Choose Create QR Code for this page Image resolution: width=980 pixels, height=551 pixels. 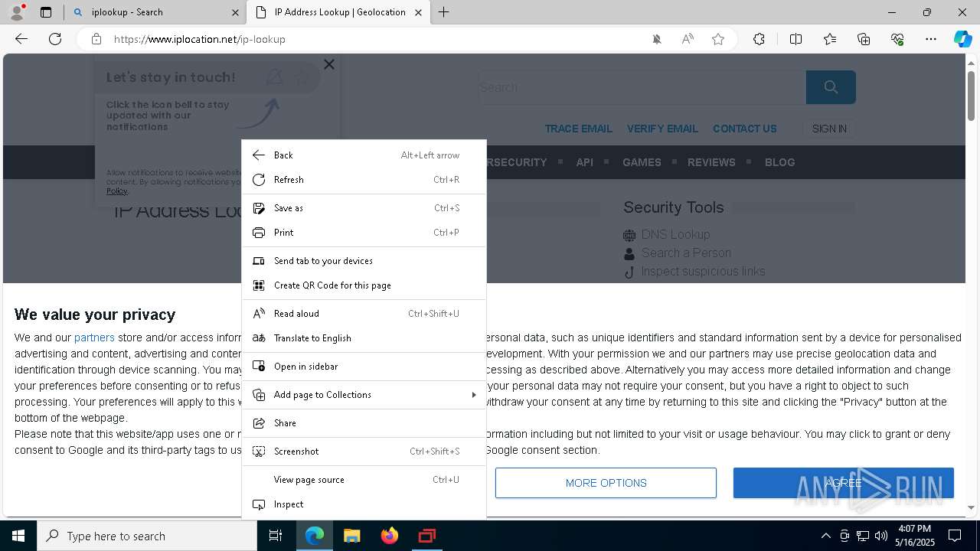[364, 285]
